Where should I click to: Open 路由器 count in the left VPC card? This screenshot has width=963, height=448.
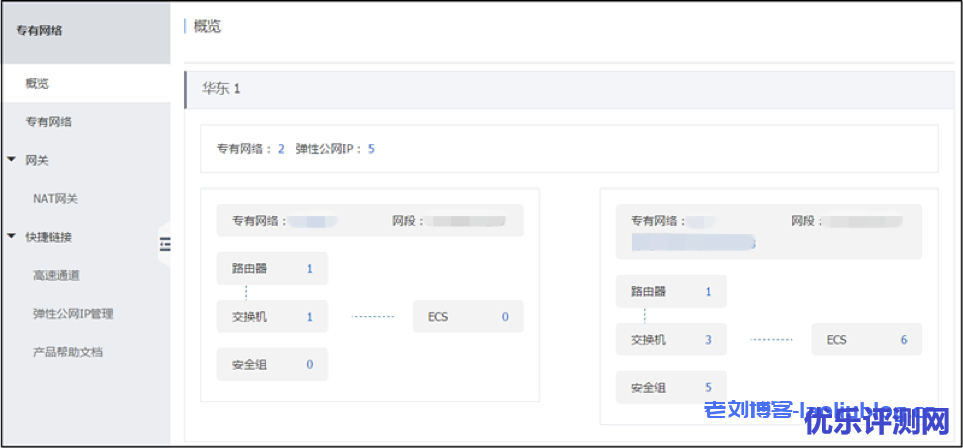tap(310, 269)
